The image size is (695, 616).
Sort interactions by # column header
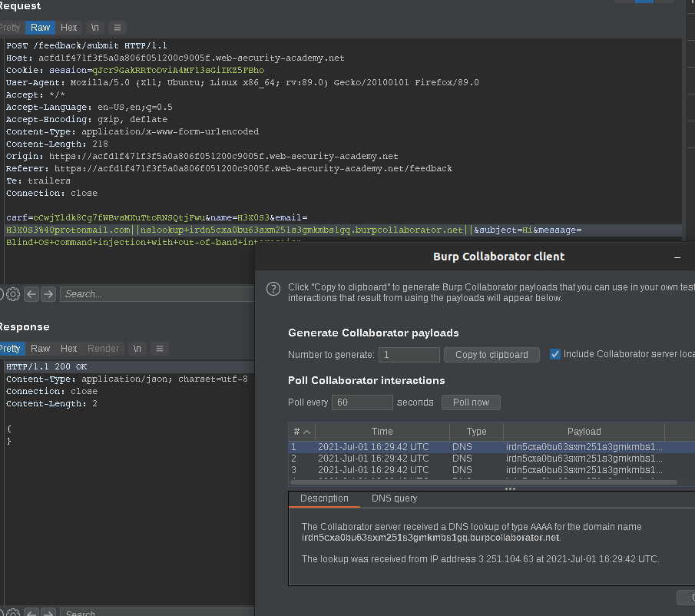[301, 431]
